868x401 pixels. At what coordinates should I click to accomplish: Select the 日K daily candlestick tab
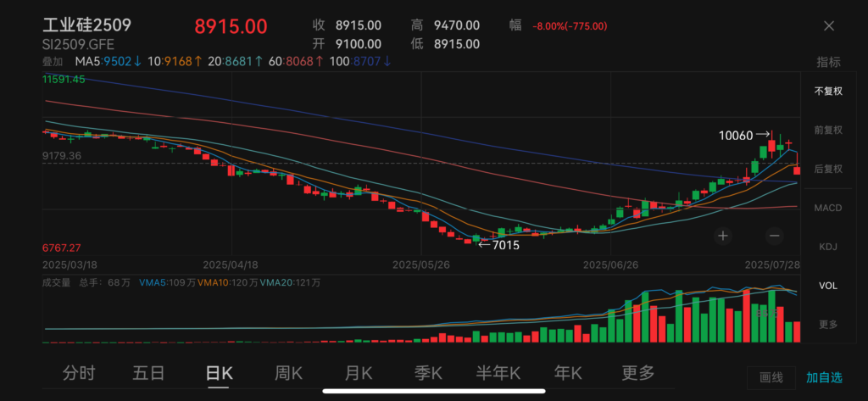pyautogui.click(x=219, y=373)
